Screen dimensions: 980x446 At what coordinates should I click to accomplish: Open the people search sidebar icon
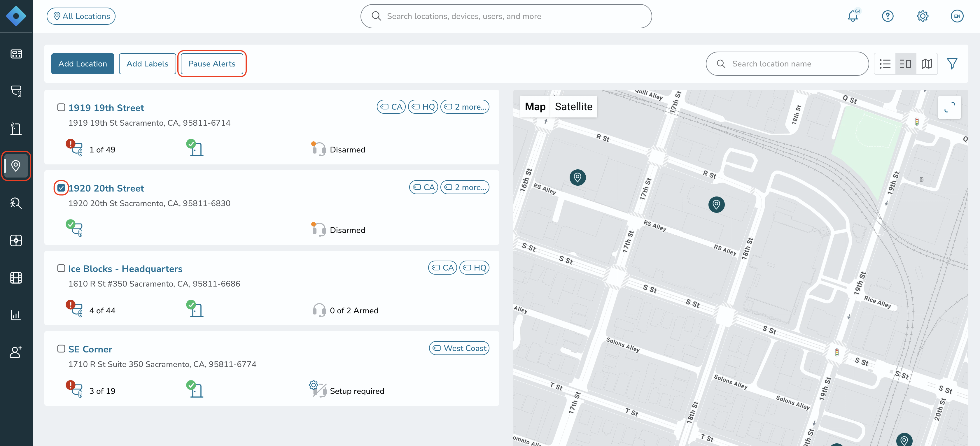[16, 203]
